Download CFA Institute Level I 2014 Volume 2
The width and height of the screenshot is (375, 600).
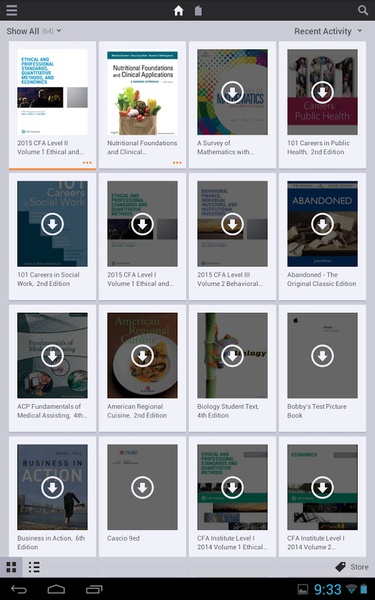pyautogui.click(x=322, y=488)
